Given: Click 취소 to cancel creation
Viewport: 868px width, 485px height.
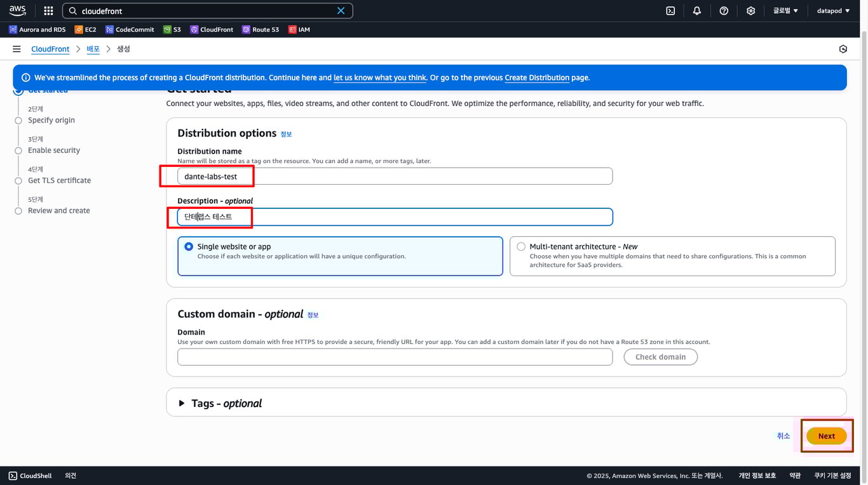Looking at the screenshot, I should click(783, 436).
